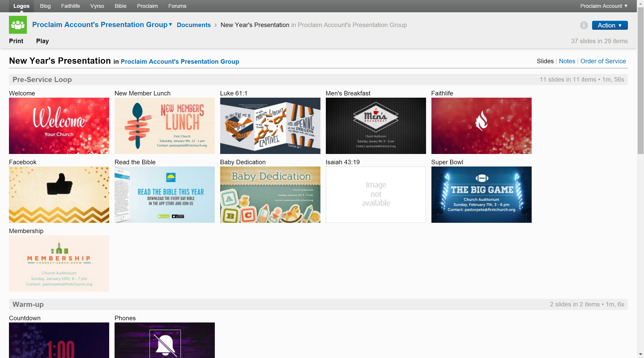This screenshot has width=644, height=358.
Task: Open the Men's Breakfast slide
Action: (375, 126)
